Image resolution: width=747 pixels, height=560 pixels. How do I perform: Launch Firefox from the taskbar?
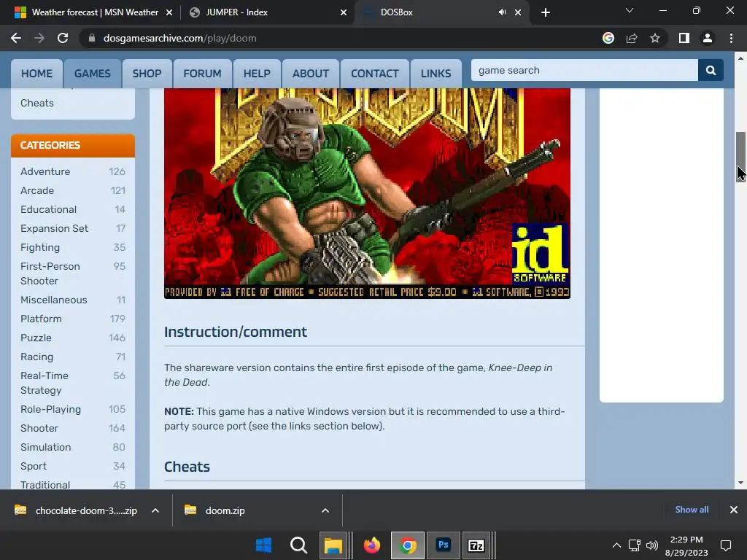coord(372,545)
